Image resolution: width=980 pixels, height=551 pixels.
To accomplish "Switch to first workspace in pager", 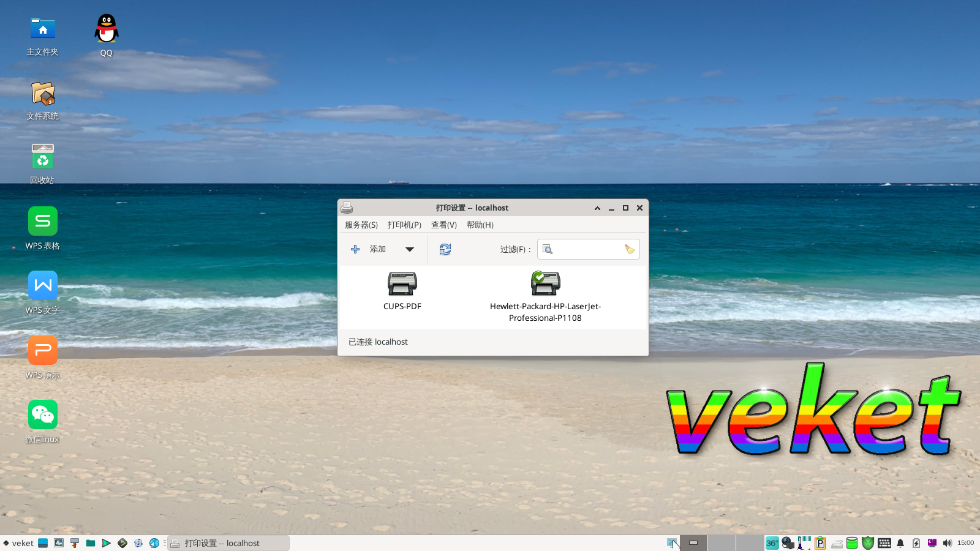I will click(693, 543).
